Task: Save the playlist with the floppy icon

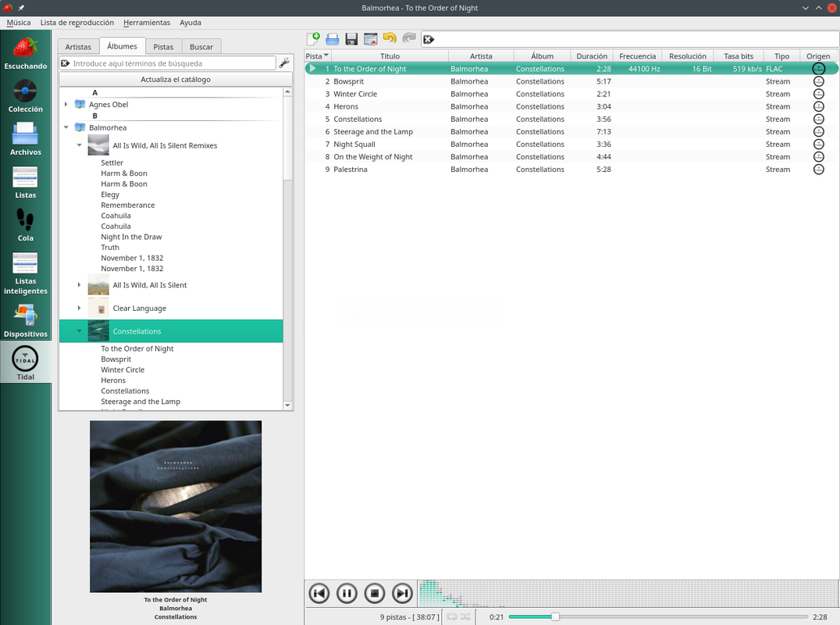Action: [x=351, y=38]
